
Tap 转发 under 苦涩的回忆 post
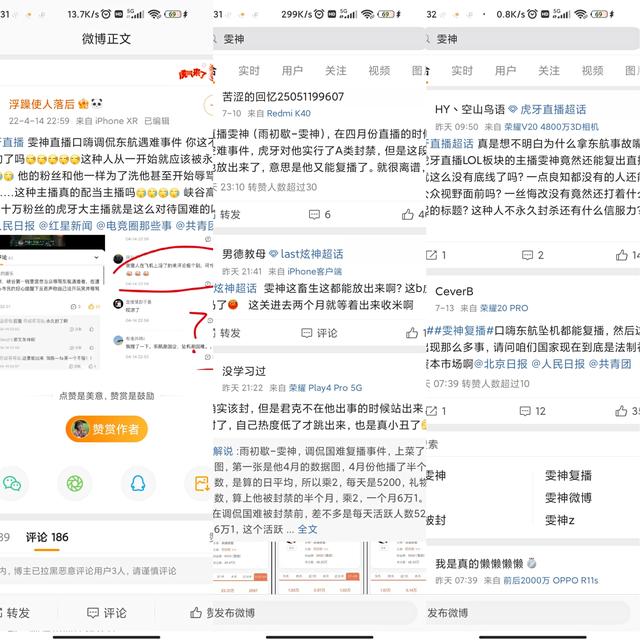point(230,214)
